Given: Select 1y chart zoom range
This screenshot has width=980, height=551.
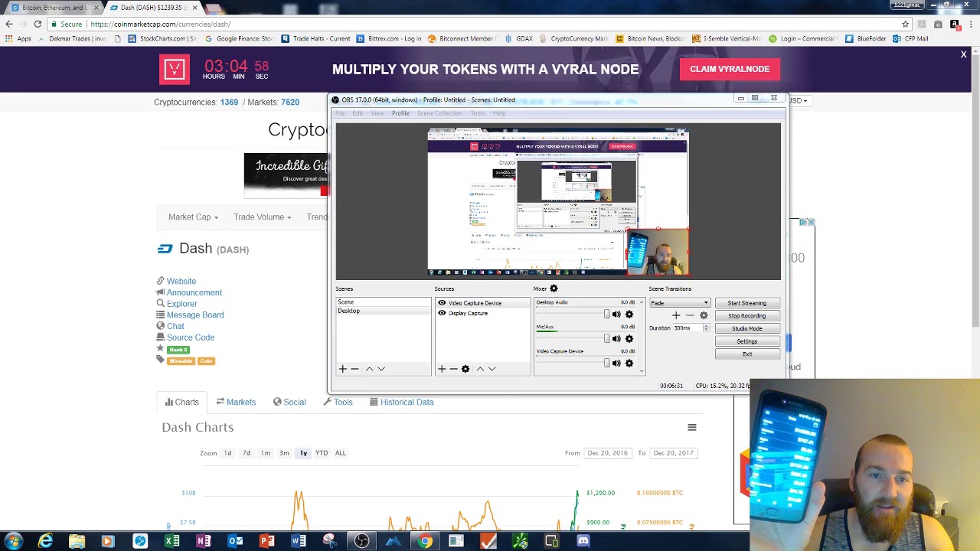Looking at the screenshot, I should click(303, 453).
